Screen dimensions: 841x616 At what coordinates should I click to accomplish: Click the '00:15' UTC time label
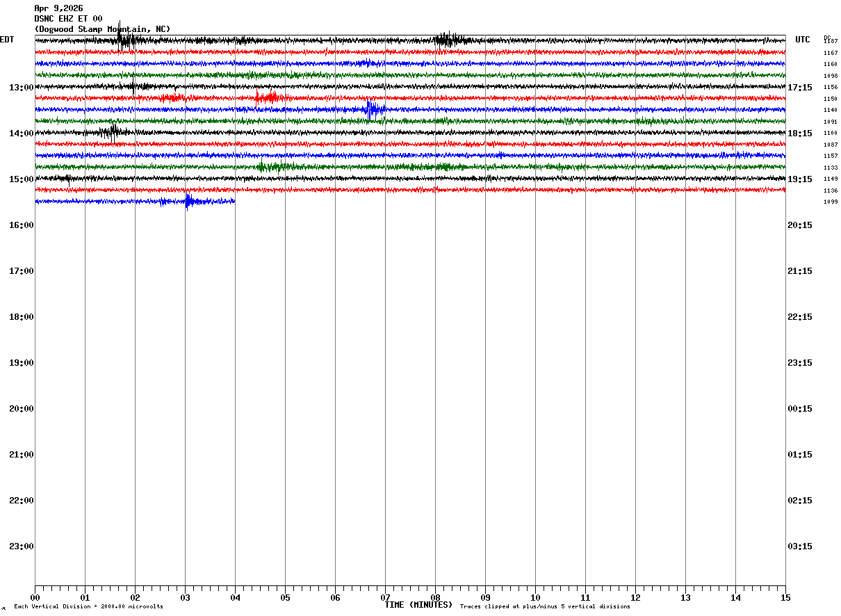pyautogui.click(x=800, y=408)
